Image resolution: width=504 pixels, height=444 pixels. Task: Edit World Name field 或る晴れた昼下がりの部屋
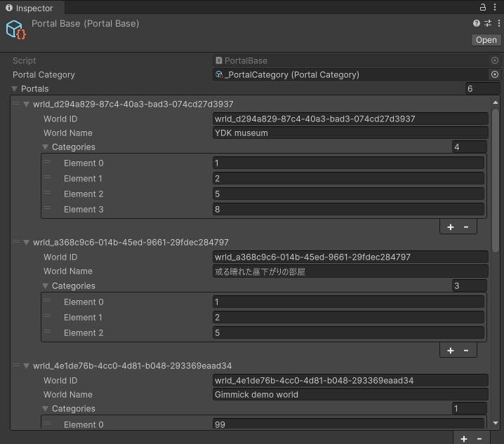pyautogui.click(x=350, y=271)
